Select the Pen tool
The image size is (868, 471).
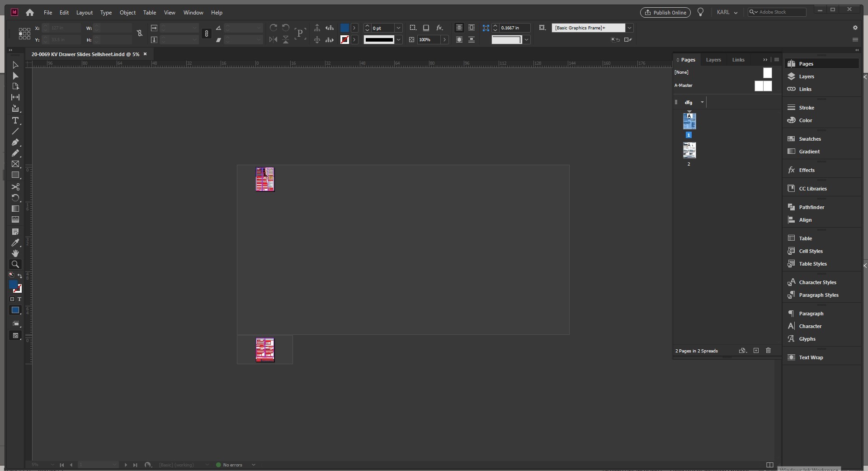pyautogui.click(x=15, y=141)
